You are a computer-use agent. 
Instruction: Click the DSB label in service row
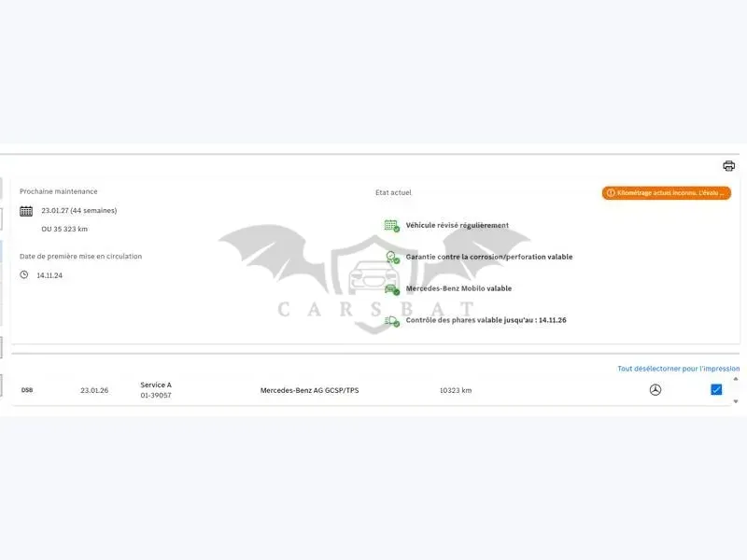(x=27, y=390)
